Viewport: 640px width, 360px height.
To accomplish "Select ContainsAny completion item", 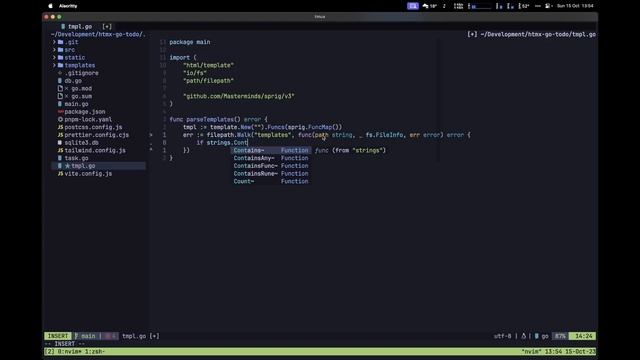I will click(x=271, y=158).
